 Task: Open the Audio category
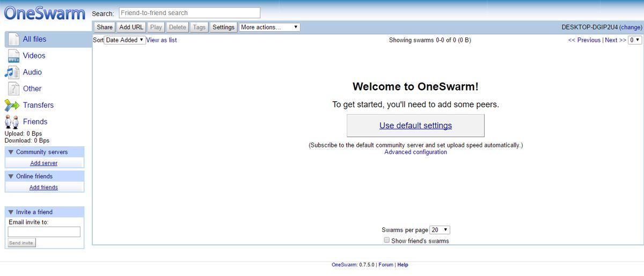(32, 72)
